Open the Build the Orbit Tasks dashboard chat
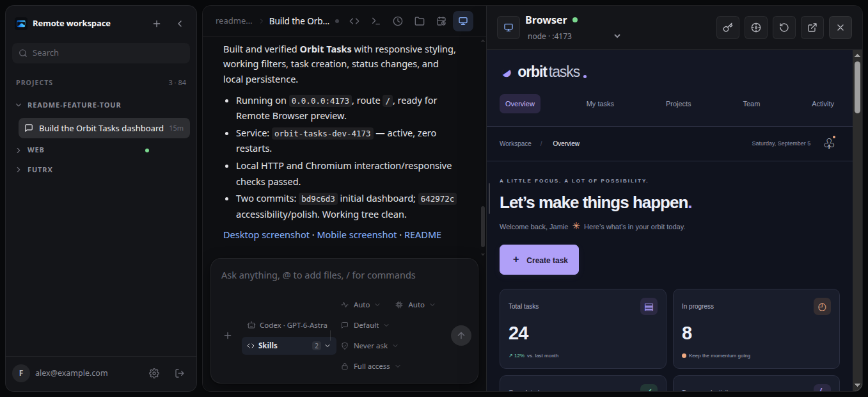The height and width of the screenshot is (397, 868). 104,128
